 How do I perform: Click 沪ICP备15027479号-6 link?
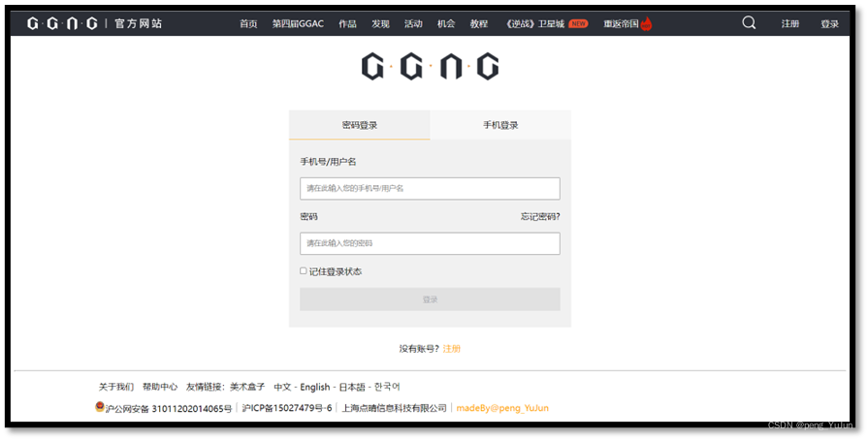tap(287, 408)
